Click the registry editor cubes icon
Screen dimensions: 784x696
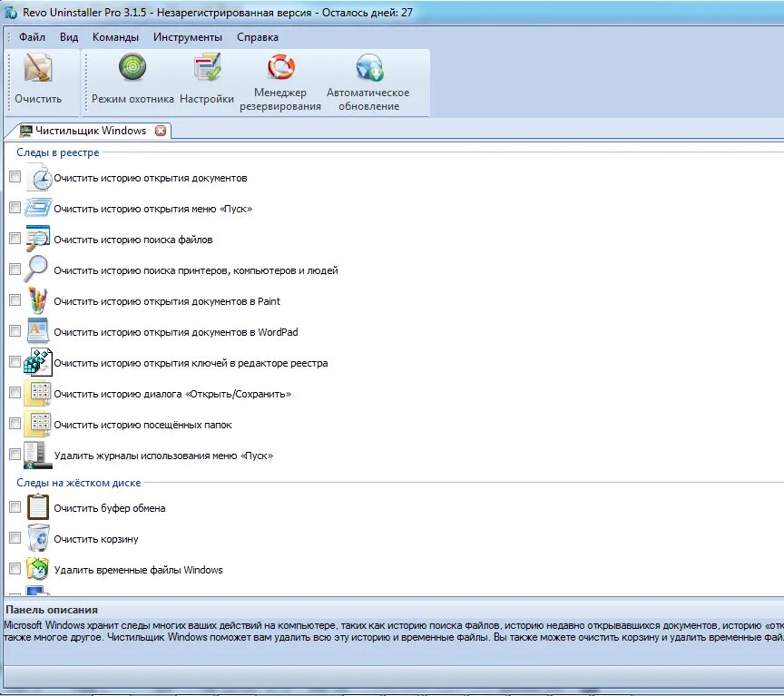(37, 362)
